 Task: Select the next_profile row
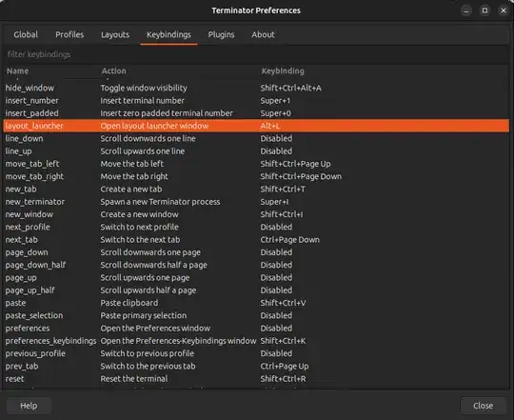coord(256,228)
